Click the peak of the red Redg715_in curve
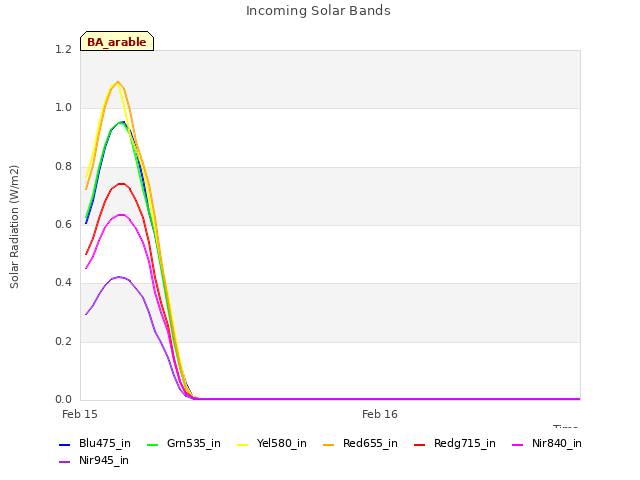Image resolution: width=640 pixels, height=480 pixels. (121, 184)
